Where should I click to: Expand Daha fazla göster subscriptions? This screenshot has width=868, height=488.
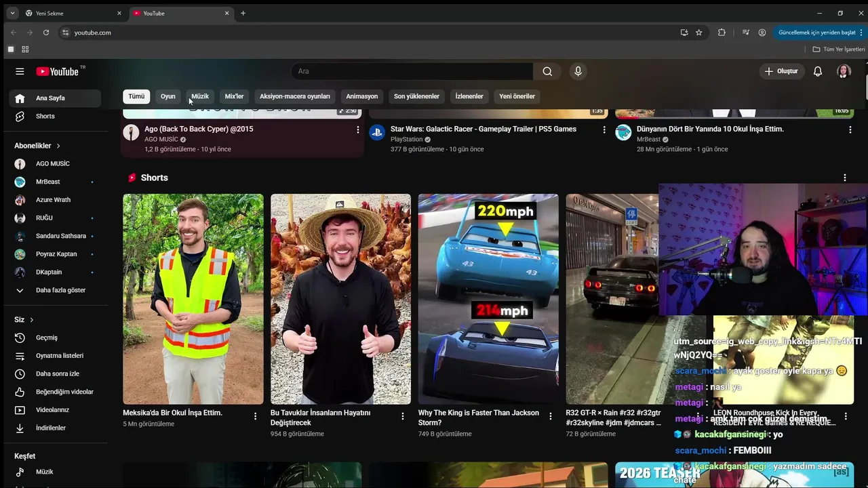(55, 290)
